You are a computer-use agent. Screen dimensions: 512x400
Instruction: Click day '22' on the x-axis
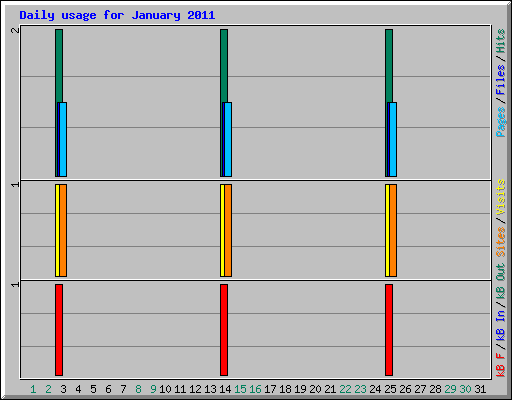tap(345, 389)
